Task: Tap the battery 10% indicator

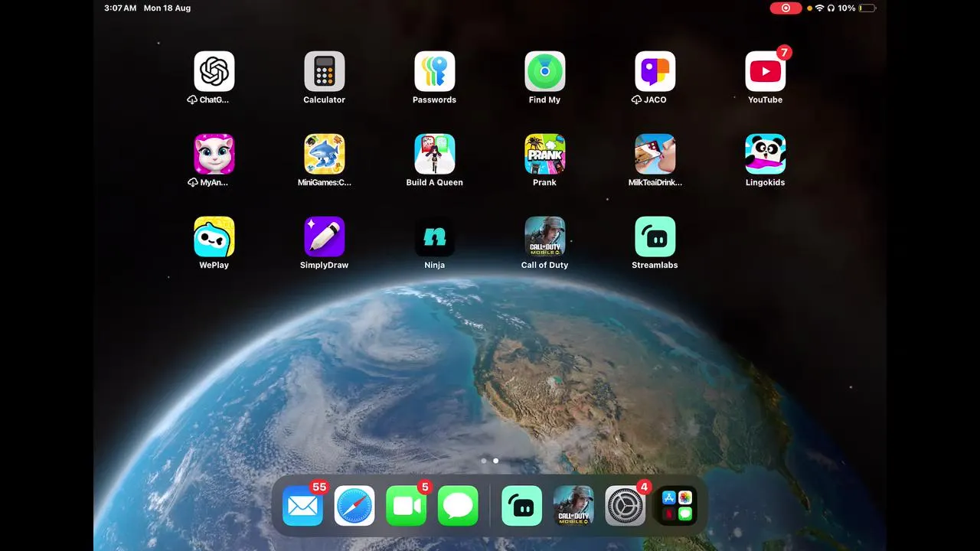Action: coord(856,8)
